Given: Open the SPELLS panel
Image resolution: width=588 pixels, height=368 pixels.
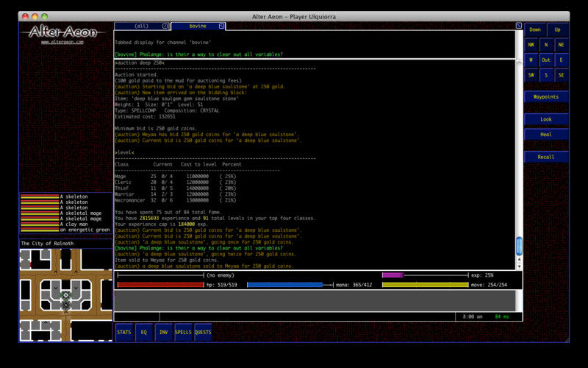Looking at the screenshot, I should 183,333.
